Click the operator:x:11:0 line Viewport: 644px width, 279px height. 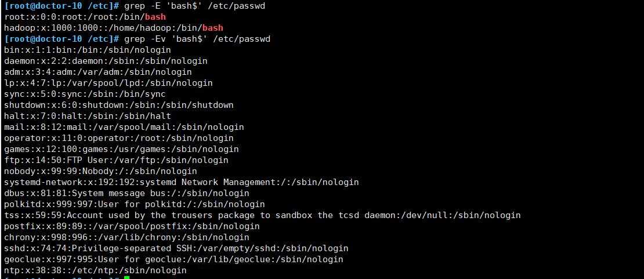(x=118, y=138)
